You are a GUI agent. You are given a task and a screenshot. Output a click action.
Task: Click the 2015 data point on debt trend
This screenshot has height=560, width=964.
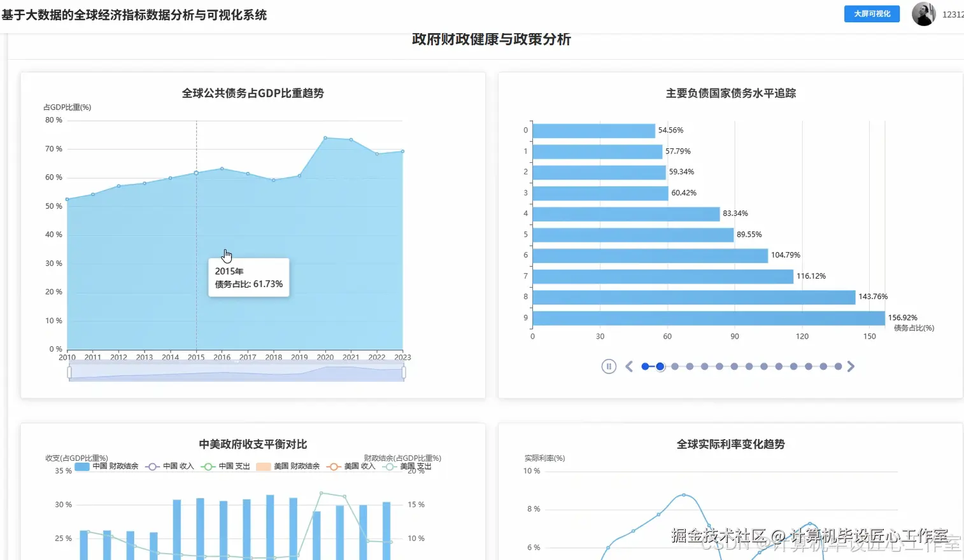(x=196, y=173)
